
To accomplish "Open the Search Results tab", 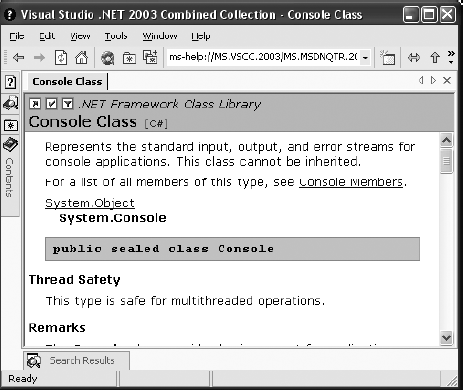I will pos(77,360).
